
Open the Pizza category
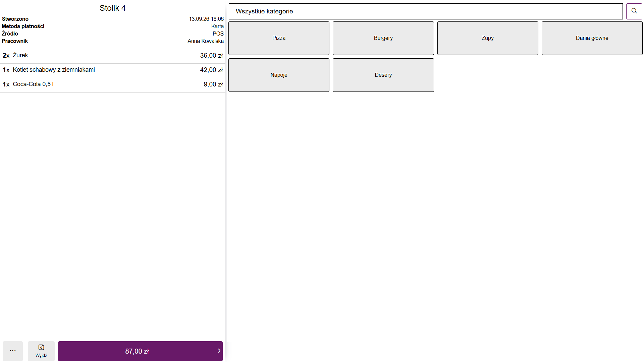point(279,38)
